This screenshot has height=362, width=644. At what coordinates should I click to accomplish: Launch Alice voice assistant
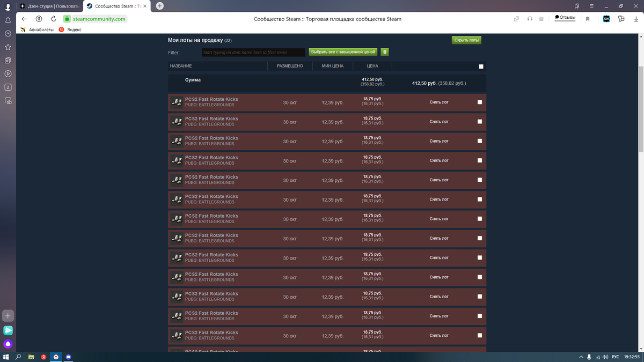point(8,344)
